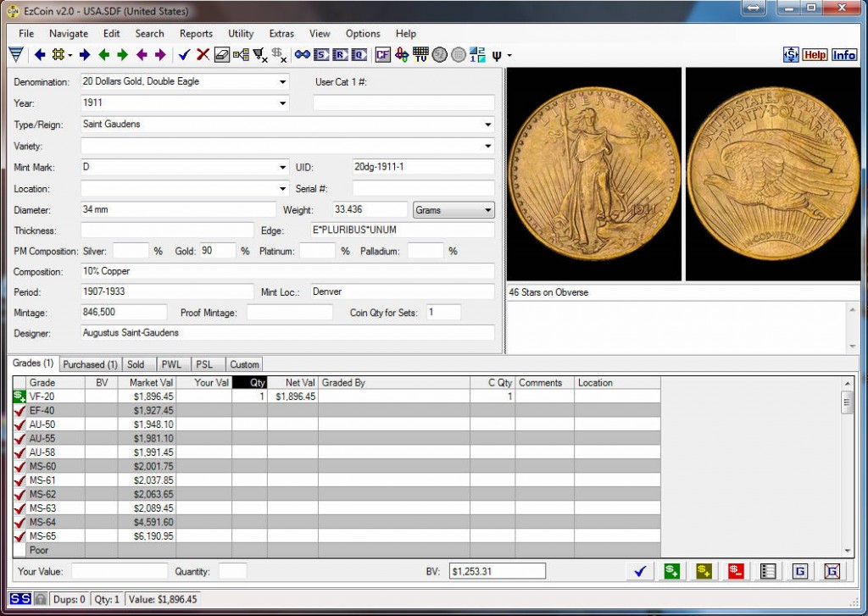Click the eraser icon in toolbar
The width and height of the screenshot is (868, 616).
(x=221, y=55)
